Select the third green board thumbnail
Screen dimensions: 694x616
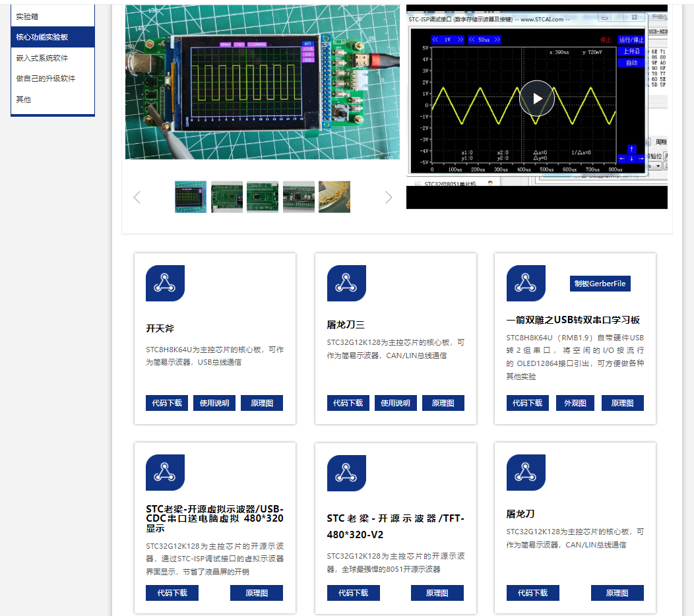point(263,197)
